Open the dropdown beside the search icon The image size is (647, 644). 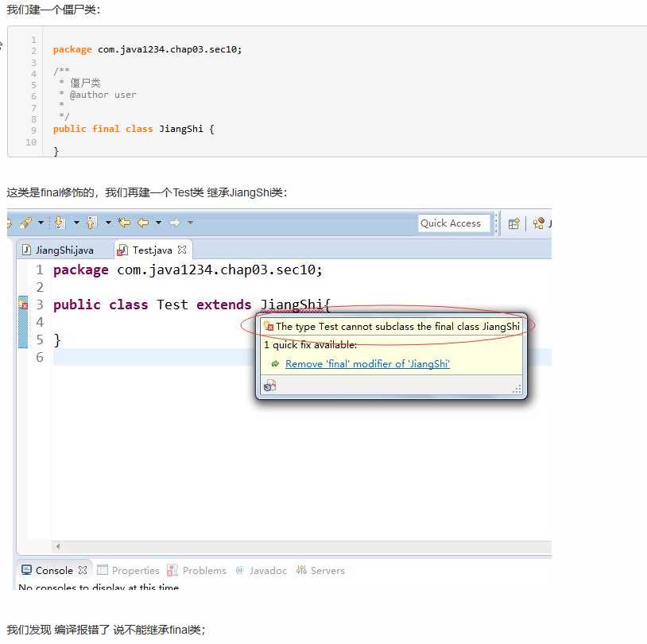click(x=41, y=223)
